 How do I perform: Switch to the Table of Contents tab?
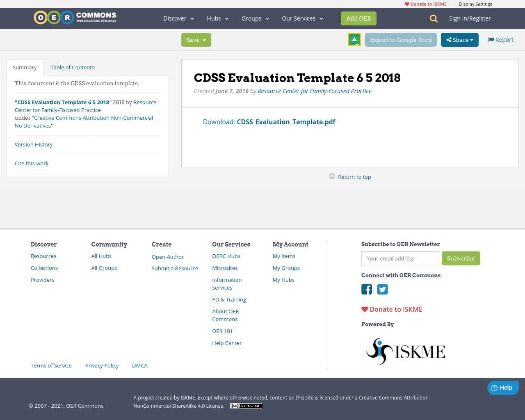pos(72,67)
